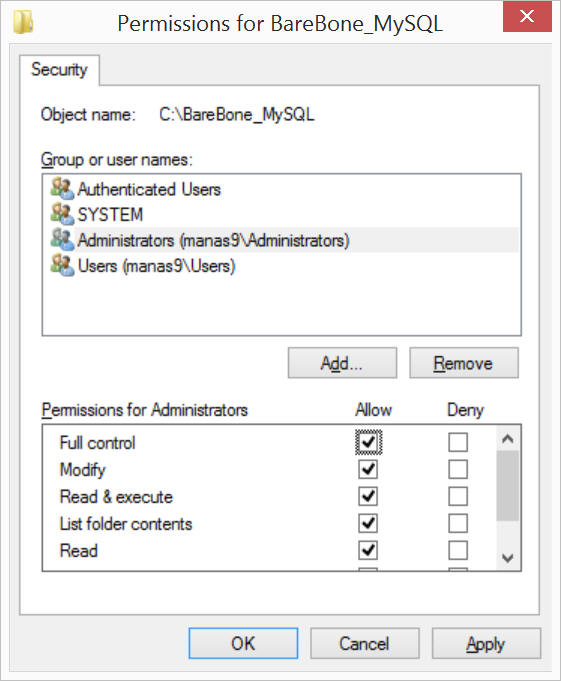Check Deny checkbox for Full control
This screenshot has height=681, width=561.
coord(458,442)
